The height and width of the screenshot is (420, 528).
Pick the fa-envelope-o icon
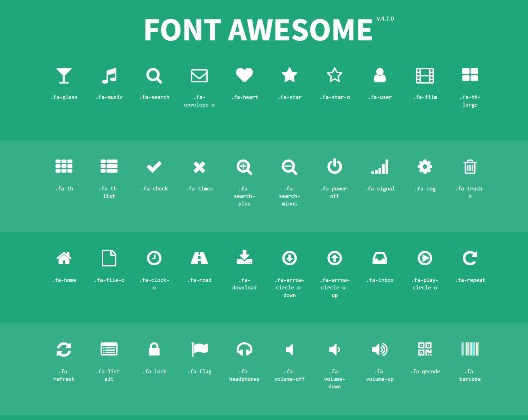coord(199,76)
